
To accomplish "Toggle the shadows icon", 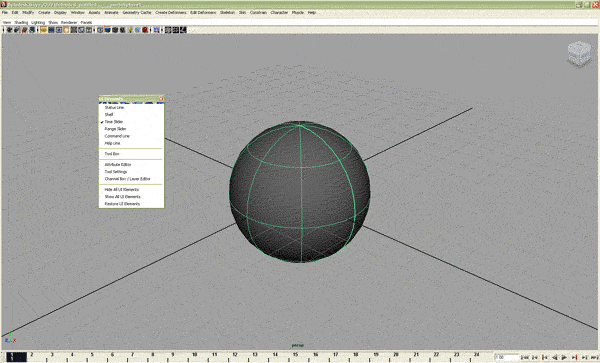I will tap(138, 29).
